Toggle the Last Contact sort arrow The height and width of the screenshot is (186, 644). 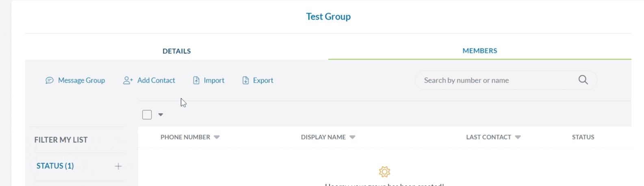pyautogui.click(x=518, y=138)
